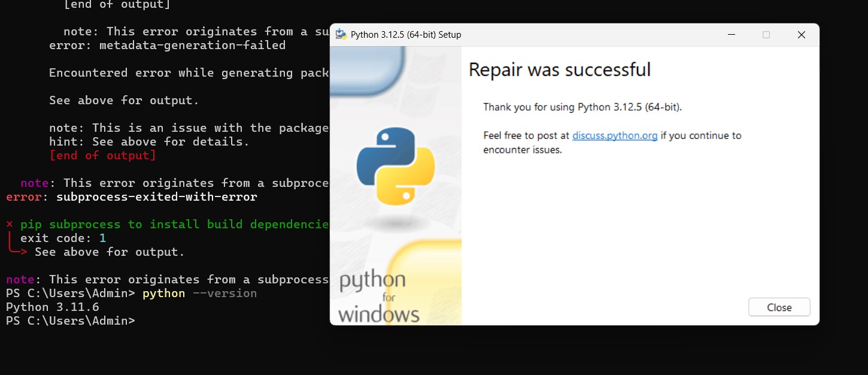Click red "[end of output]" terminal line
868x375 pixels.
tap(102, 156)
